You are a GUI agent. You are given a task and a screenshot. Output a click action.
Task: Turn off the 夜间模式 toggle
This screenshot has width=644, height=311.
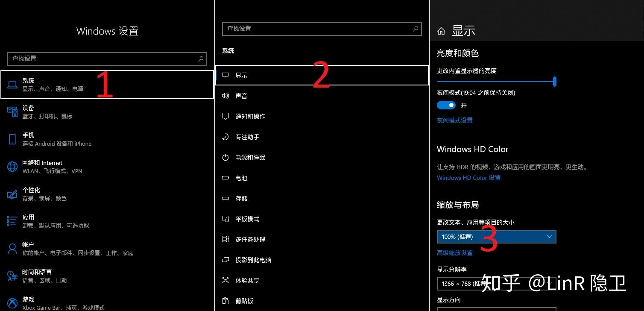[x=446, y=105]
